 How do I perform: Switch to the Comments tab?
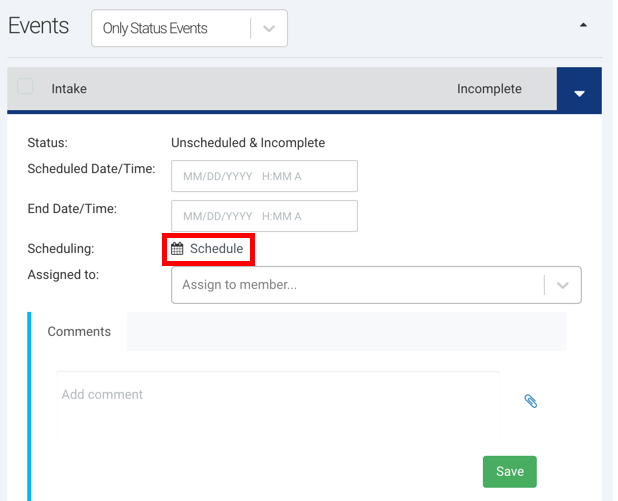click(79, 331)
